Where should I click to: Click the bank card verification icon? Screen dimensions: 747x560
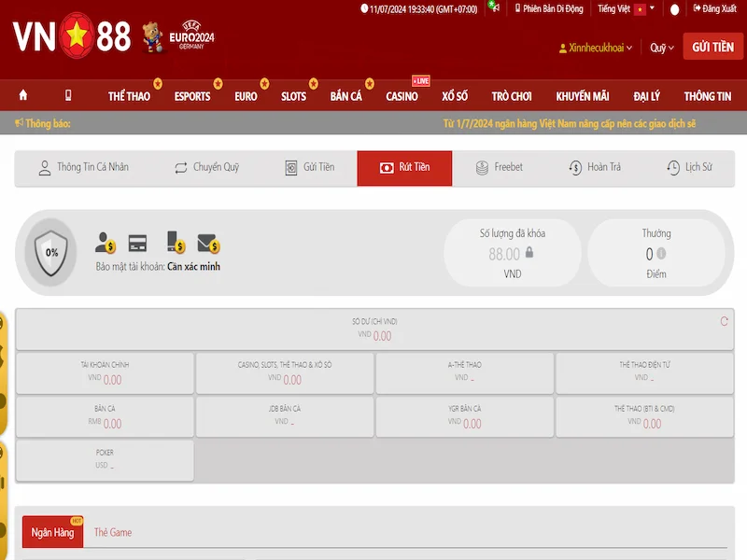click(138, 245)
